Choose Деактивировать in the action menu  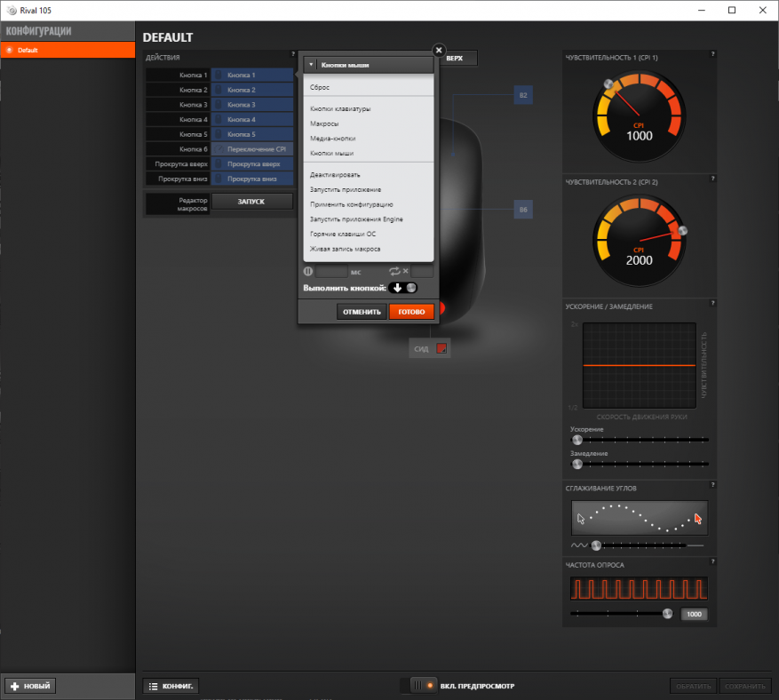368,175
